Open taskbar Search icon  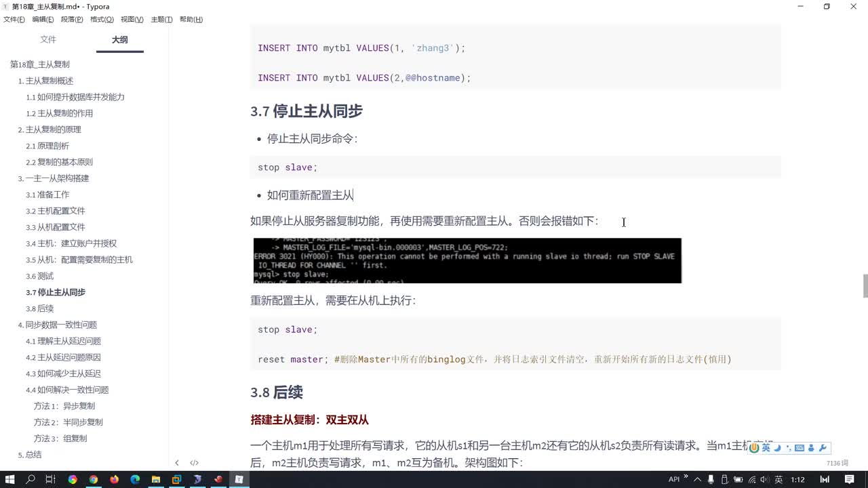(x=31, y=479)
